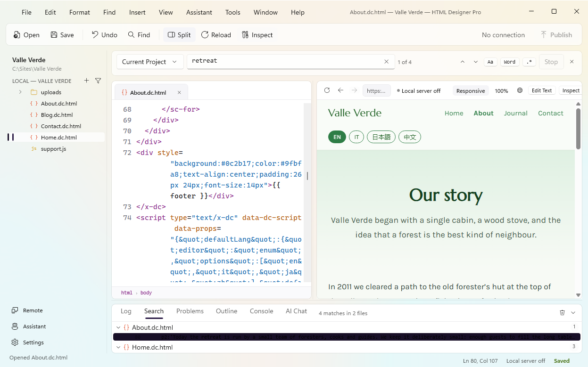588x367 pixels.
Task: Open Settings from the sidebar footer
Action: (x=27, y=343)
